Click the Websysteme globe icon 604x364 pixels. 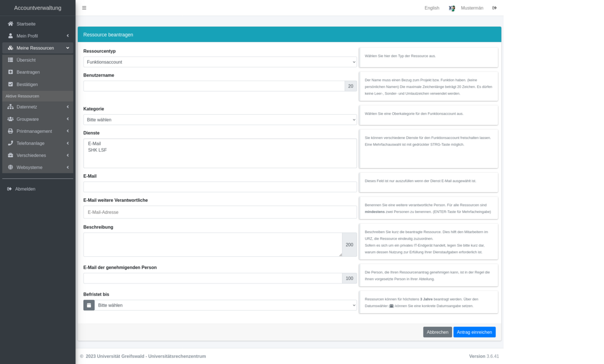pyautogui.click(x=11, y=167)
